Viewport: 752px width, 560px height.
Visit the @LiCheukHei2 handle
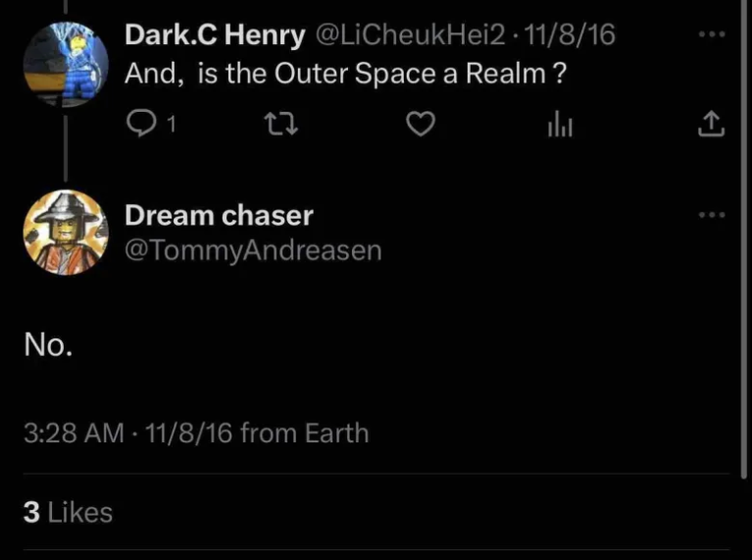point(406,36)
